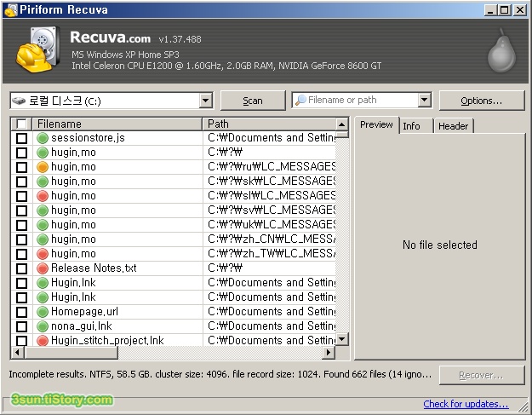
Task: Click the Recuva title bar application icon
Action: point(10,10)
